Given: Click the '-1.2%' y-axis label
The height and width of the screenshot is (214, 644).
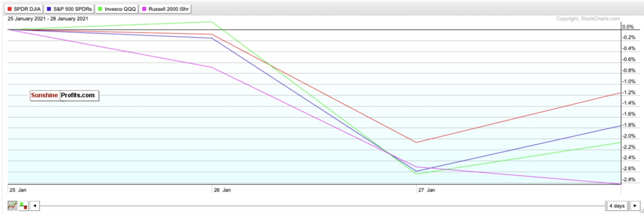Looking at the screenshot, I should (629, 93).
